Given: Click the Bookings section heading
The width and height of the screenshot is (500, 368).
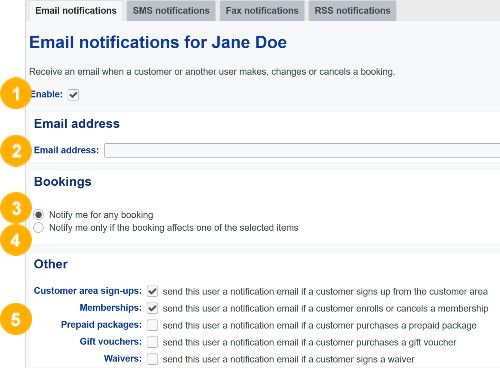Looking at the screenshot, I should click(63, 182).
